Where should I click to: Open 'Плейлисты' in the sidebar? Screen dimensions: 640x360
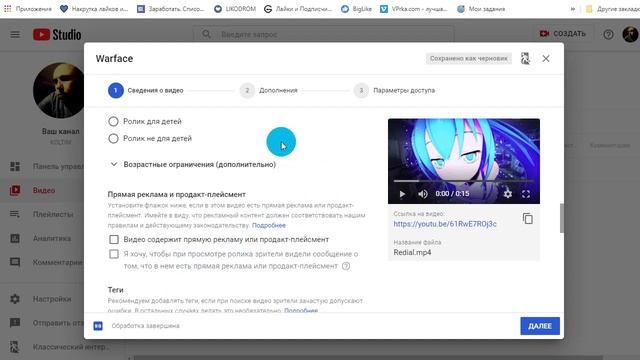(x=42, y=214)
